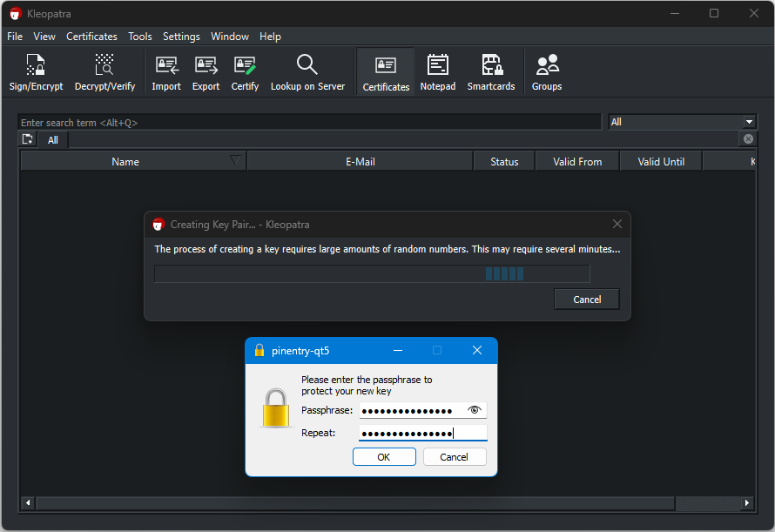Image resolution: width=775 pixels, height=532 pixels.
Task: Expand the All certificates filter dropdown
Action: tap(749, 122)
